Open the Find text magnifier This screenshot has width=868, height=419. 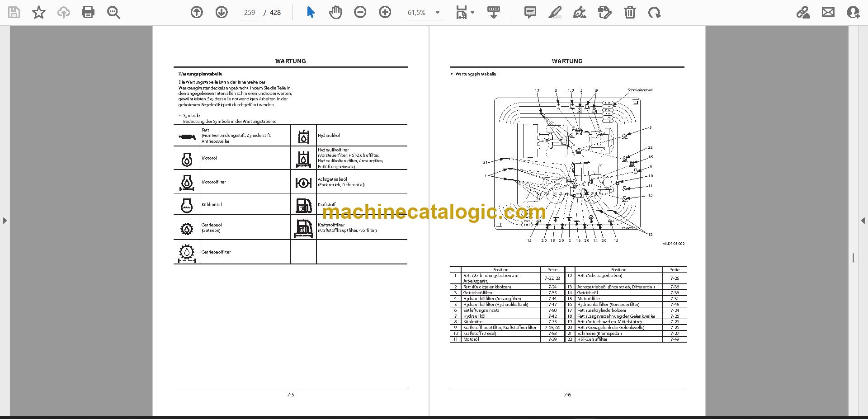[x=113, y=12]
